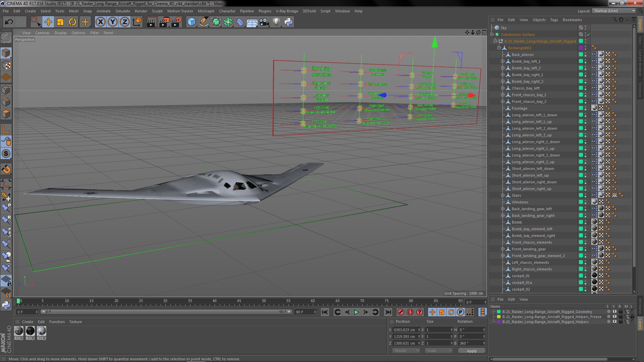
Task: Expand Chassis_bay_left object
Action: click(502, 88)
